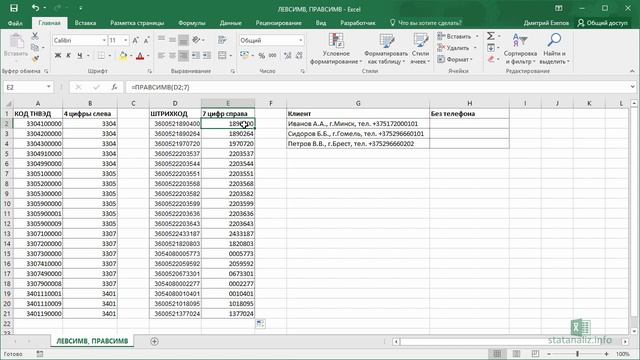Increase the font size
The width and height of the screenshot is (640, 360).
tap(136, 40)
